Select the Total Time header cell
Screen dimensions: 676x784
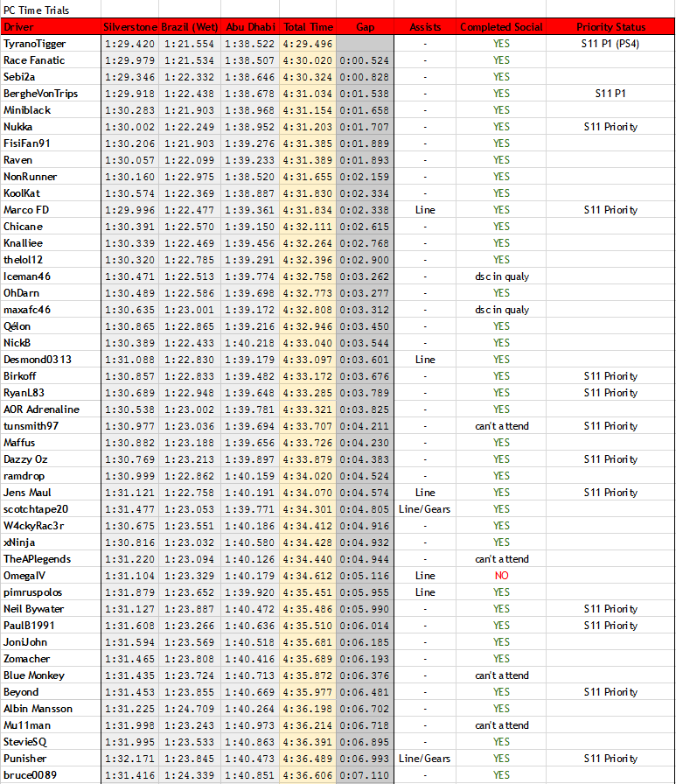pyautogui.click(x=309, y=27)
